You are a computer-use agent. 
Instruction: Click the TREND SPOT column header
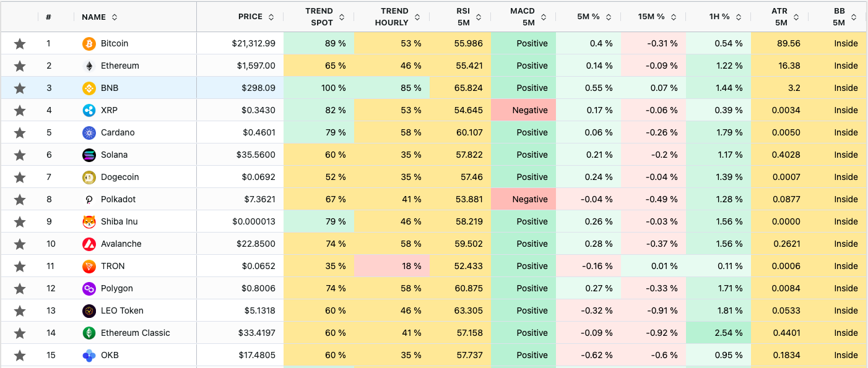[x=319, y=17]
